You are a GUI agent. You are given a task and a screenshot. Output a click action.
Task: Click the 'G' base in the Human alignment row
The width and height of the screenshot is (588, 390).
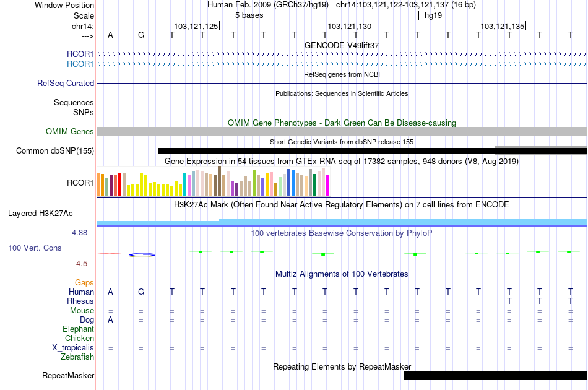pos(141,292)
